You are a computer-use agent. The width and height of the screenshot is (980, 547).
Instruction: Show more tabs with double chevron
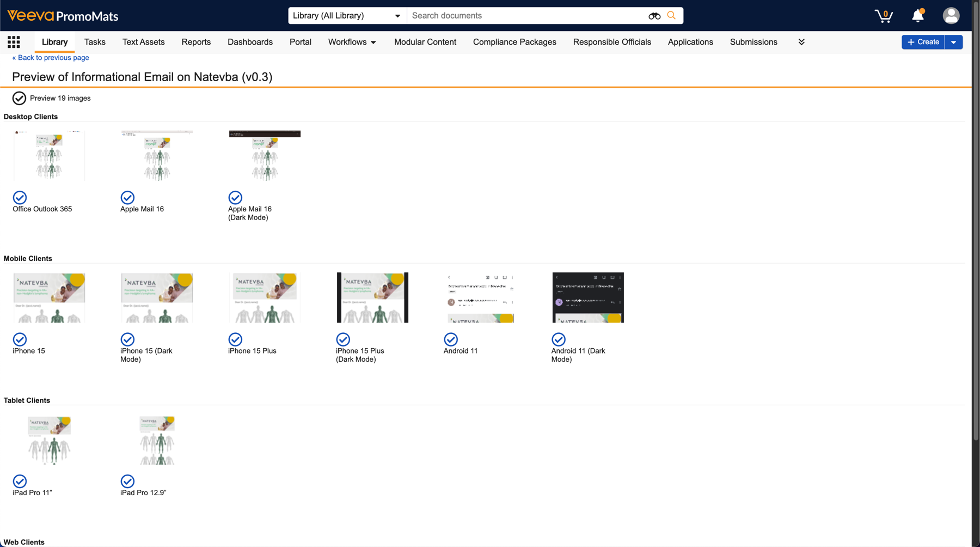(x=801, y=42)
